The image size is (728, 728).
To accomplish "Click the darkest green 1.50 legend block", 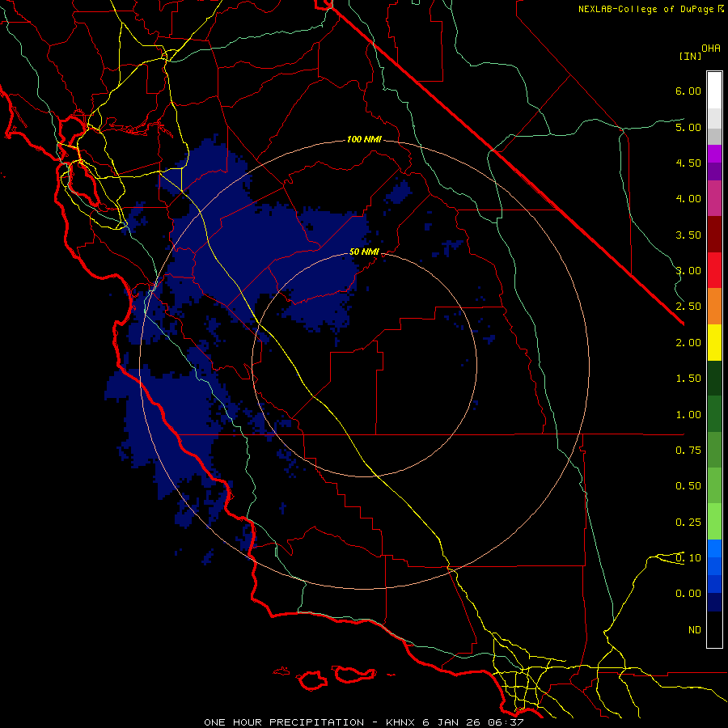I will pos(714,379).
